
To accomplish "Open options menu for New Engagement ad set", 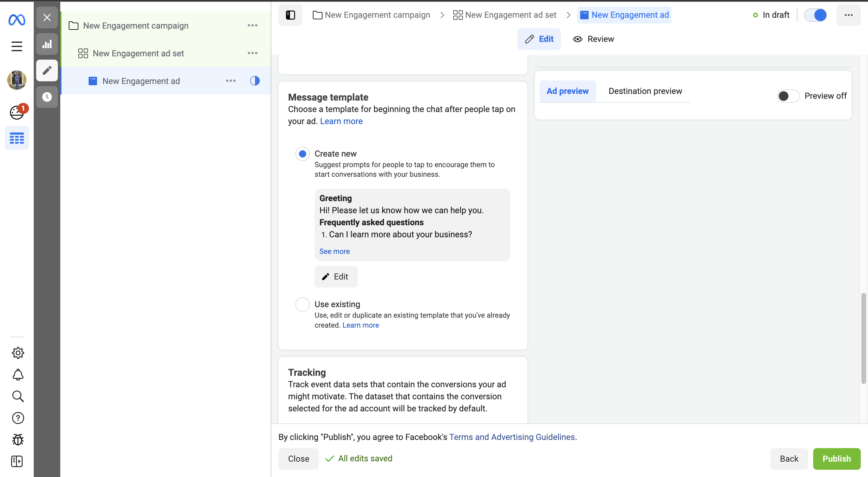I will (x=252, y=53).
